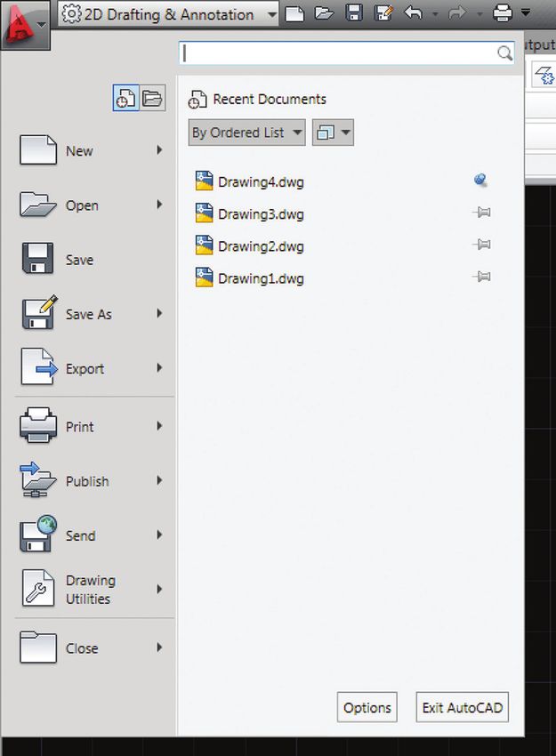Show Open Documents view button
The width and height of the screenshot is (556, 756).
click(x=152, y=98)
